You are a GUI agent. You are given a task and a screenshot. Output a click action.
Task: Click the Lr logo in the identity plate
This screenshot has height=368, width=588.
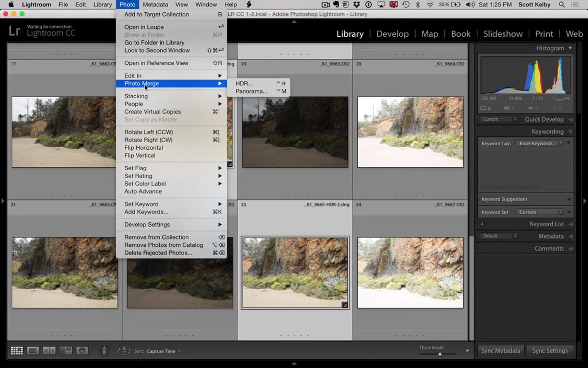pyautogui.click(x=14, y=31)
